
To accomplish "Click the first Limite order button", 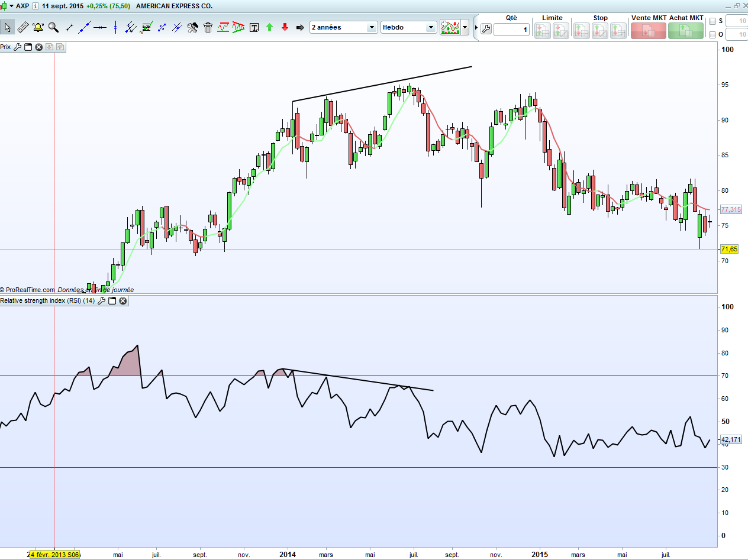I will point(543,31).
